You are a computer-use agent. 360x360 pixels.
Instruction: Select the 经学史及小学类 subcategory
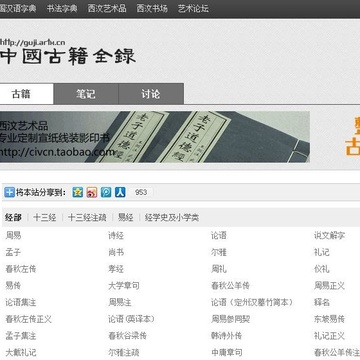pos(172,218)
